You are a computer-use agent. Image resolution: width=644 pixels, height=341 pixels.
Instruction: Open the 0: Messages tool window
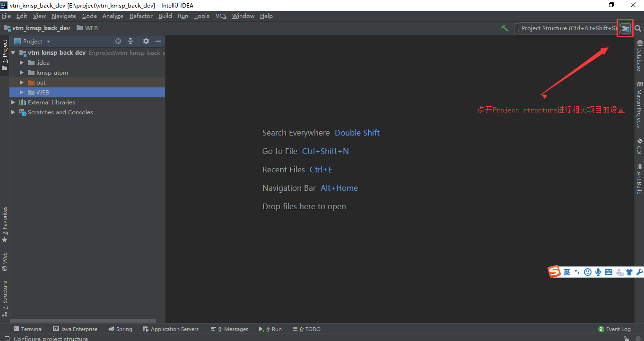click(230, 329)
